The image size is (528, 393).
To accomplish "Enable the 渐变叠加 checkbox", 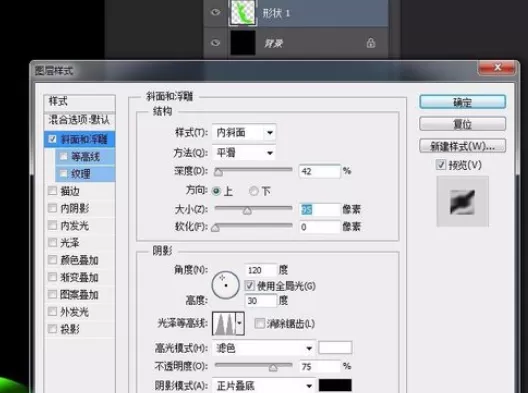I will pyautogui.click(x=53, y=277).
